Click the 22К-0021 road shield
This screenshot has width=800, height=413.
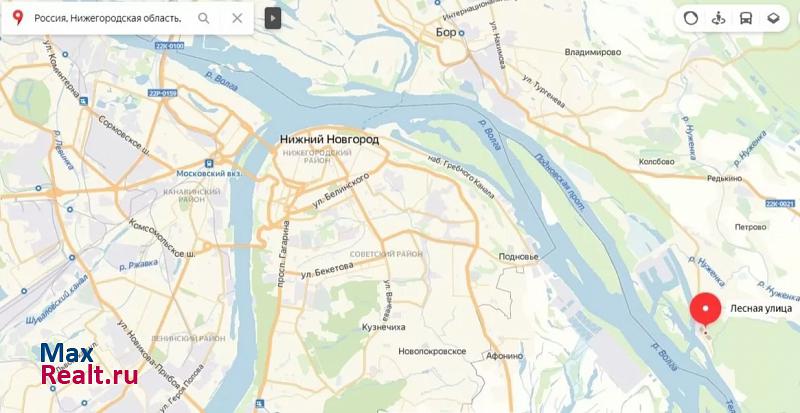(780, 204)
